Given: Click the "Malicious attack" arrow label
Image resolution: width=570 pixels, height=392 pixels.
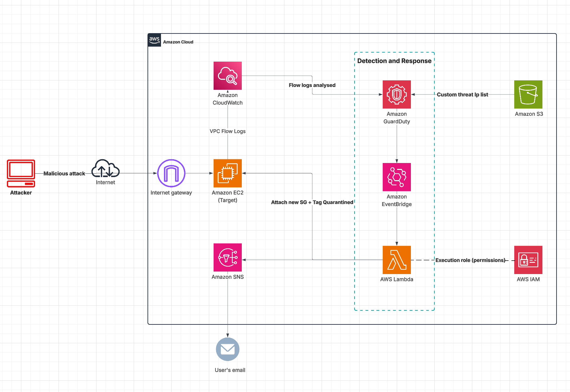Looking at the screenshot, I should [64, 174].
